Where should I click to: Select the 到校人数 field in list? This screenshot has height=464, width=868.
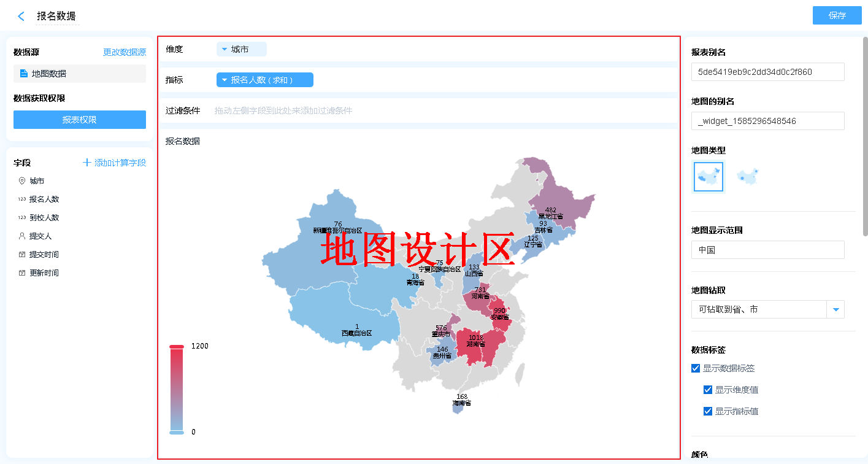[44, 218]
